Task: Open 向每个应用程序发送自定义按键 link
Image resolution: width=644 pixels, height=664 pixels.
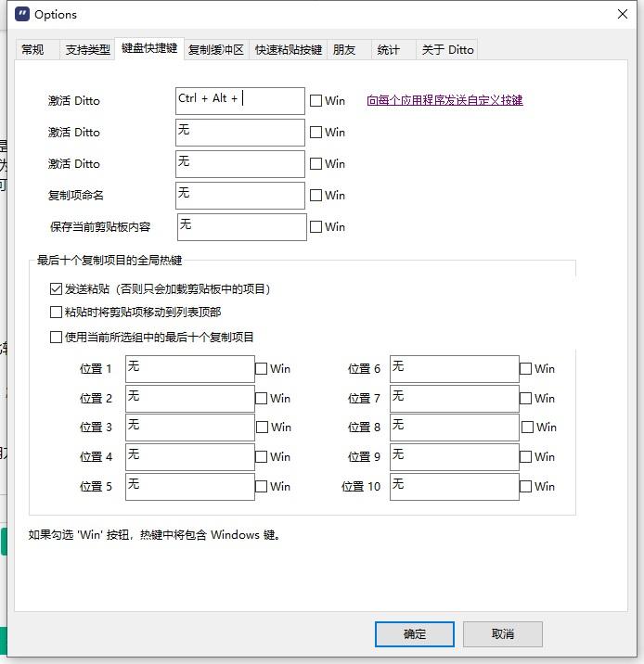Action: (444, 100)
